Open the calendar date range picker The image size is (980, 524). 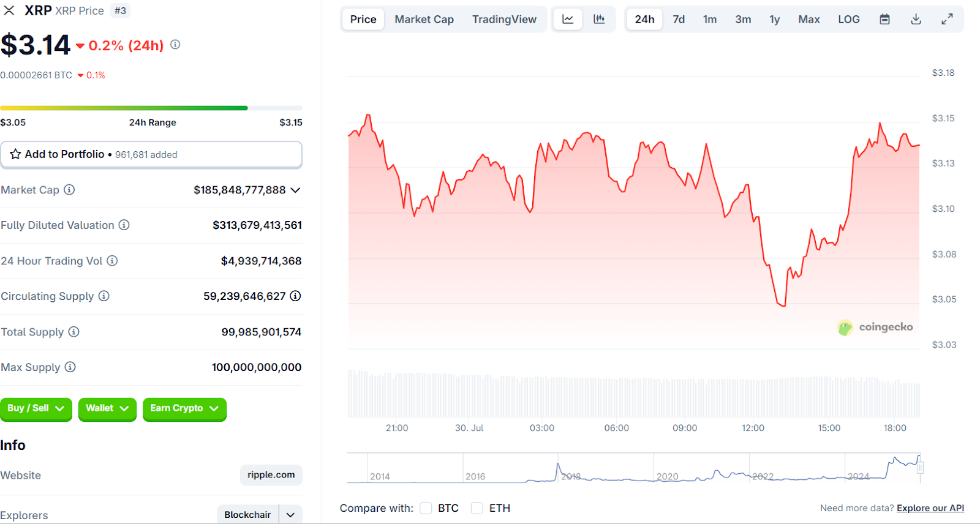point(884,20)
